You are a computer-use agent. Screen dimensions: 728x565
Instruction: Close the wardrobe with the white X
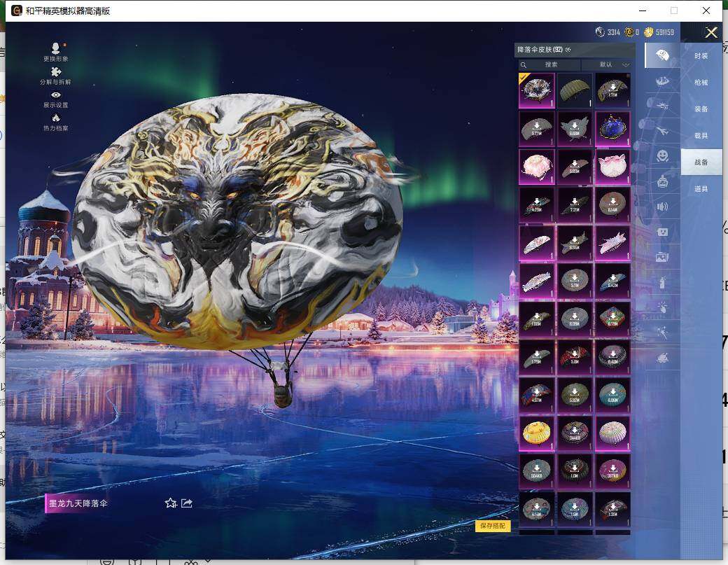coord(711,32)
